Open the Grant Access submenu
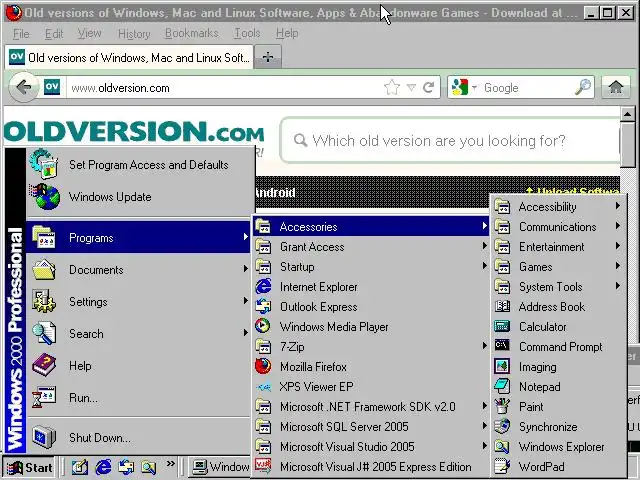 coord(371,247)
